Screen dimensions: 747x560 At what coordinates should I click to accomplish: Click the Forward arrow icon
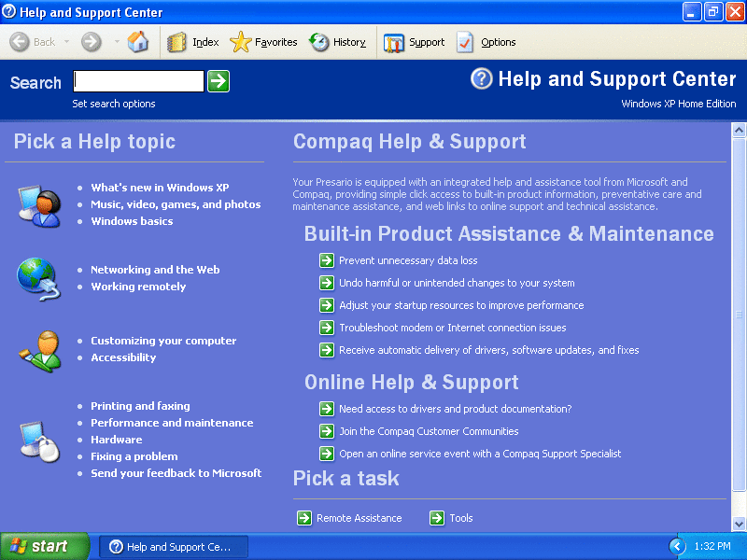(x=91, y=42)
